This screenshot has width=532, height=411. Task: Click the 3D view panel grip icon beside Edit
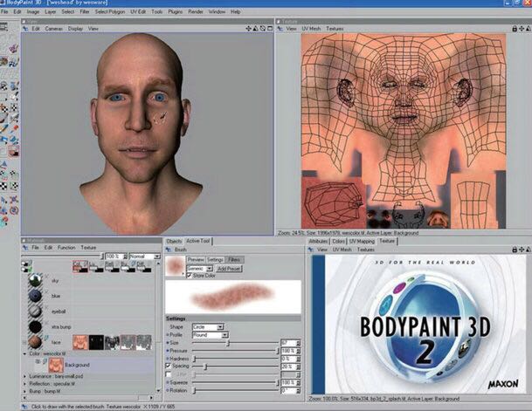click(25, 29)
